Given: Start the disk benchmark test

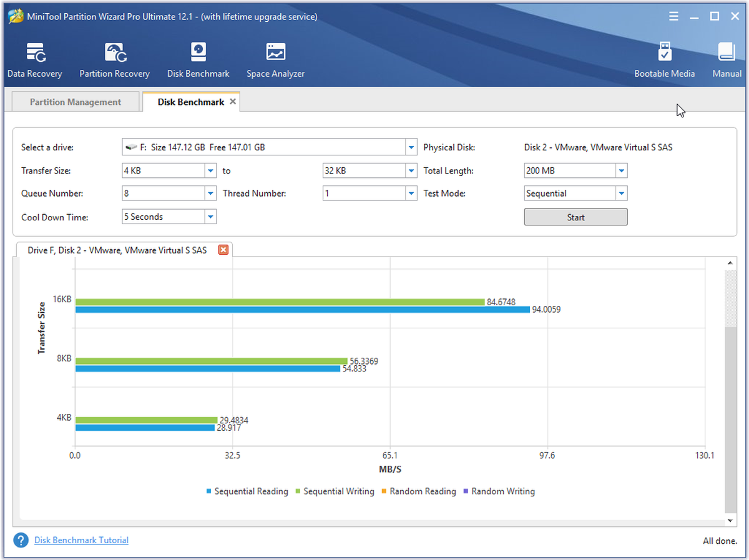Looking at the screenshot, I should (575, 217).
